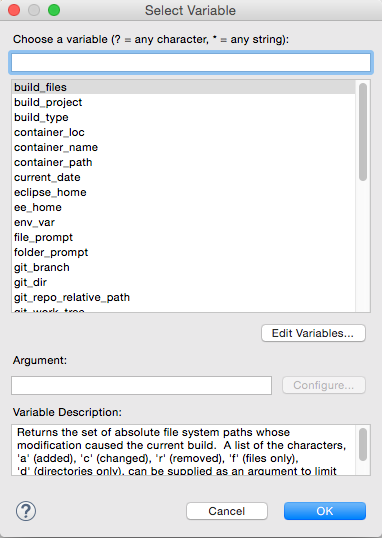Open the help question mark icon
The height and width of the screenshot is (538, 382).
pos(26,511)
